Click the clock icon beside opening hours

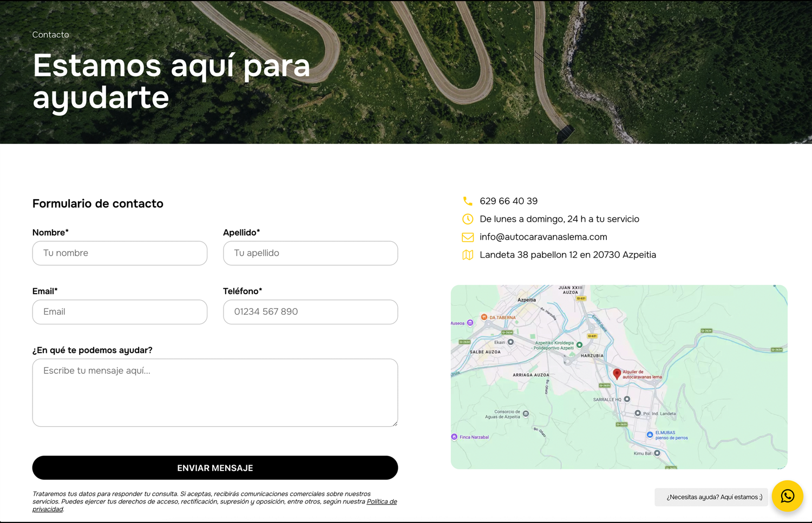[x=468, y=219]
